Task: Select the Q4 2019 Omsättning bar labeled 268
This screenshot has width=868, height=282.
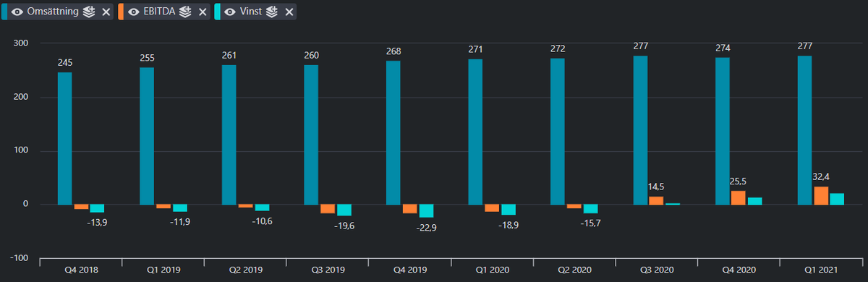Action: (x=393, y=132)
